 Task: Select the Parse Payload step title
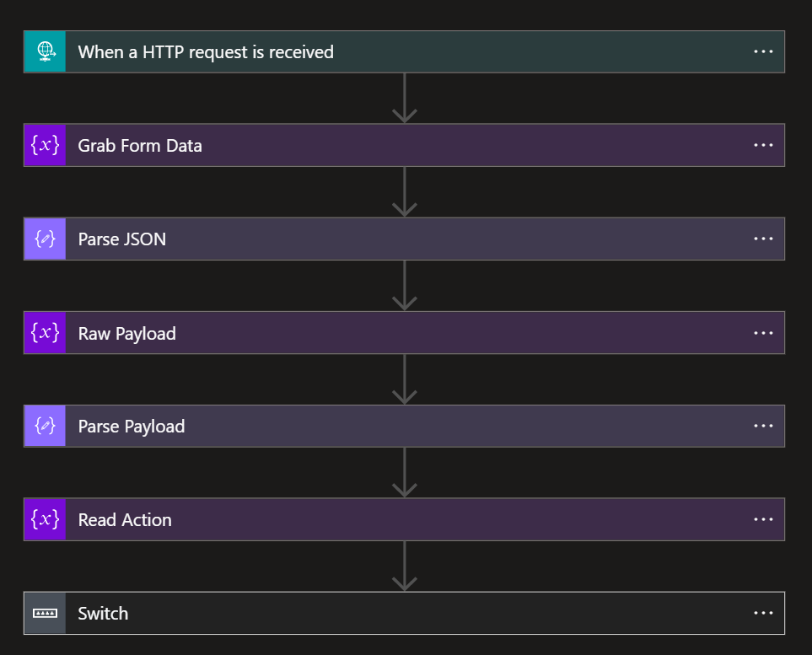[x=132, y=427]
